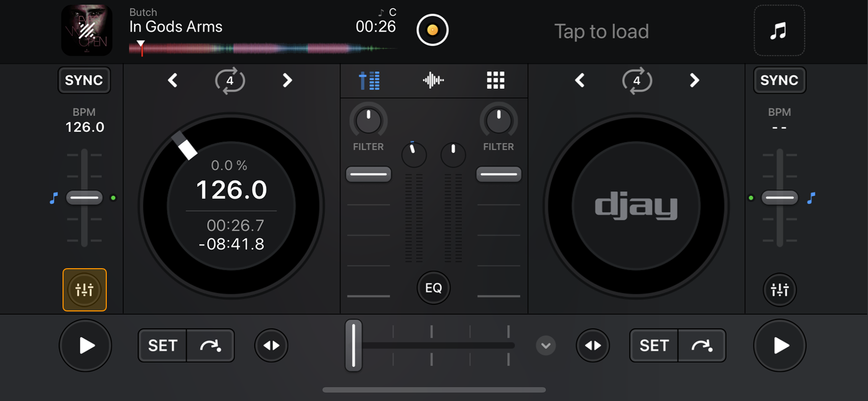Double the right deck loop length
This screenshot has height=401, width=868.
[694, 80]
